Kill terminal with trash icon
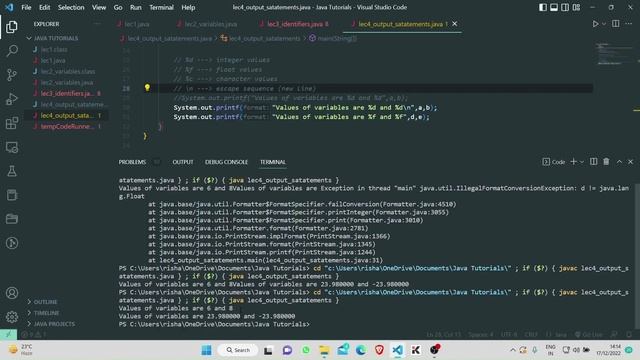This screenshot has width=640, height=360. (x=606, y=162)
